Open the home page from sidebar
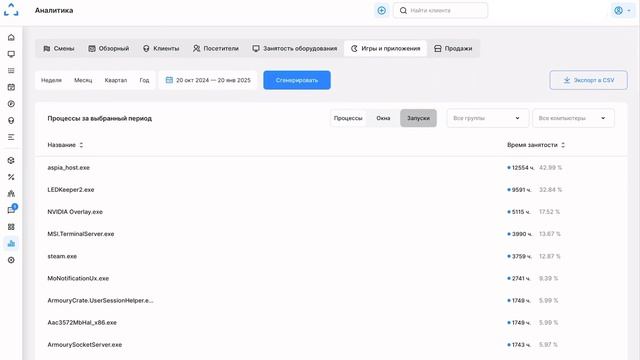This screenshot has height=360, width=640. click(11, 38)
